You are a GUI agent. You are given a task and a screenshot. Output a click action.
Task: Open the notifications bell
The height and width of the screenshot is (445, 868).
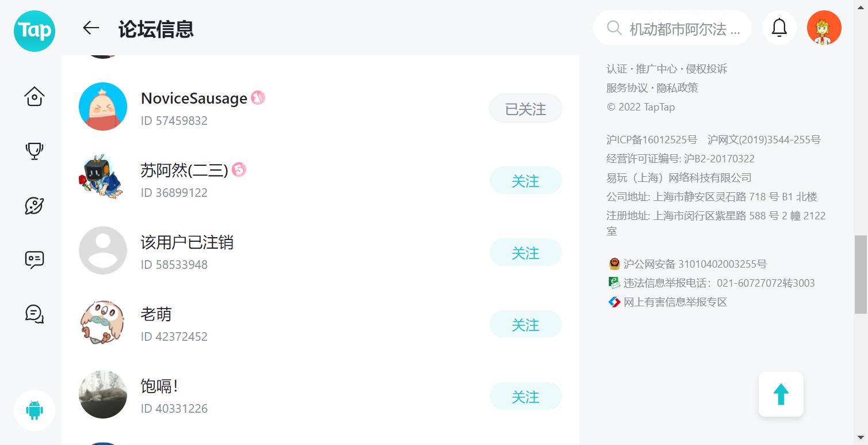click(x=779, y=28)
